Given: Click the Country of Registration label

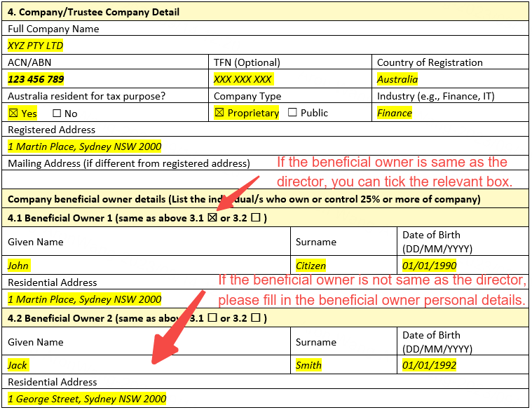Looking at the screenshot, I should click(x=430, y=62).
